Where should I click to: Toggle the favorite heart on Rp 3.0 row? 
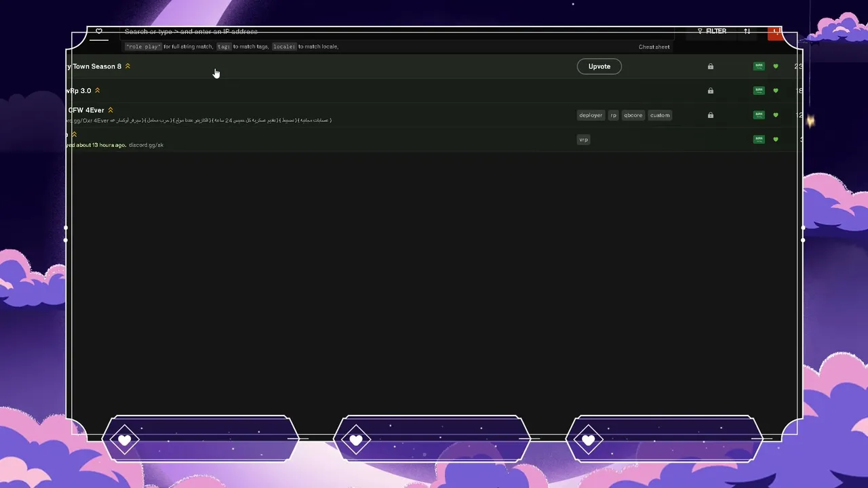coord(776,91)
